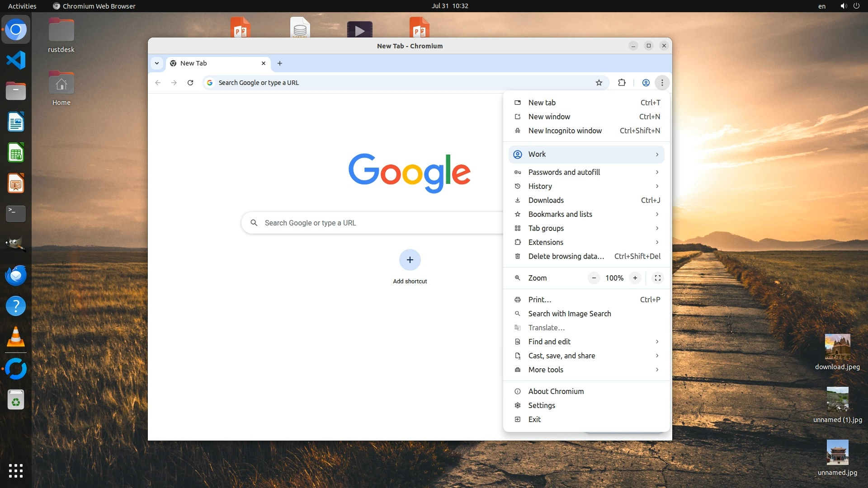This screenshot has width=868, height=488.
Task: Click the fullscreen icon next to zoom
Action: point(658,278)
